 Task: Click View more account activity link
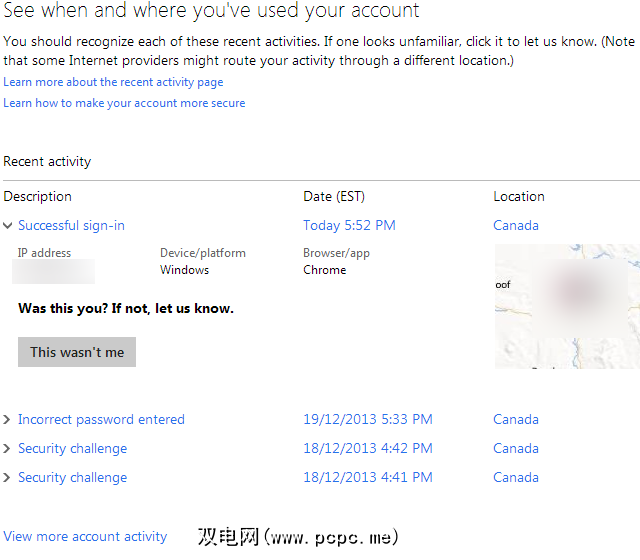pos(85,537)
